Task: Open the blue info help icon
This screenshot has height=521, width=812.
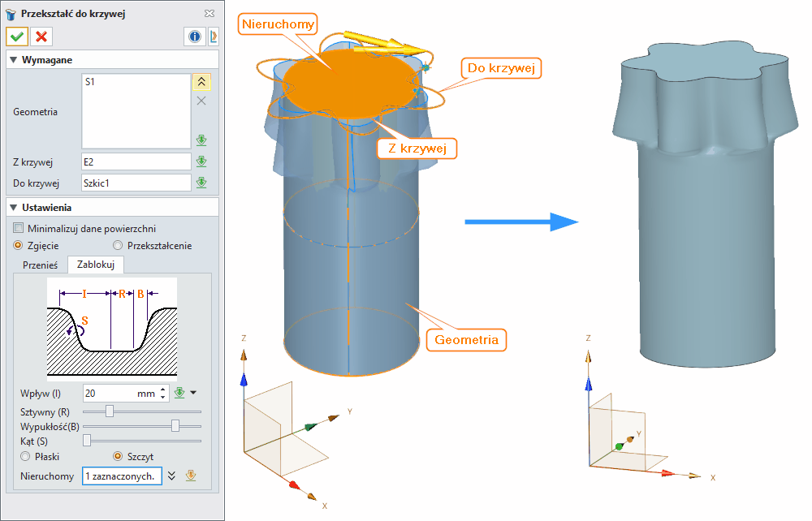Action: [195, 37]
